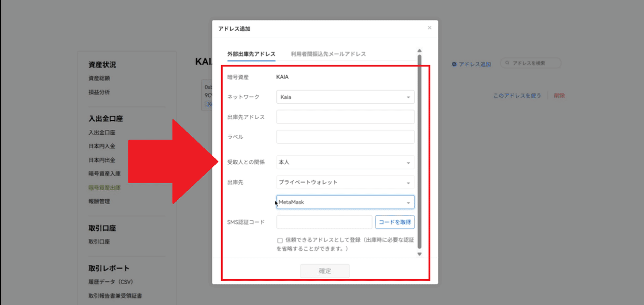
Task: Click the KAIA value next to 暗号資産
Action: point(283,77)
